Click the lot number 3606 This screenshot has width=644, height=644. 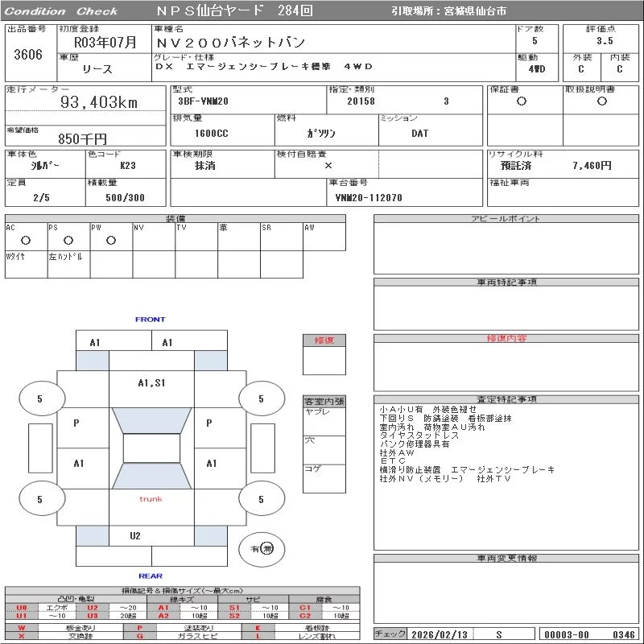pos(28,55)
